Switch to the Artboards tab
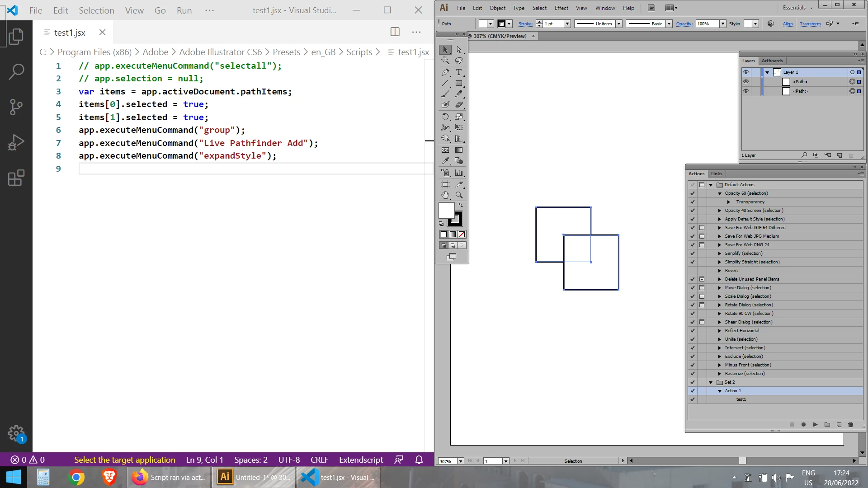The height and width of the screenshot is (488, 868). point(772,61)
